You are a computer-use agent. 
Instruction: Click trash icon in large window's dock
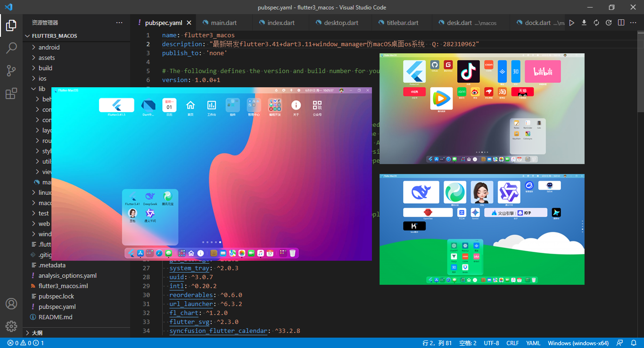292,253
